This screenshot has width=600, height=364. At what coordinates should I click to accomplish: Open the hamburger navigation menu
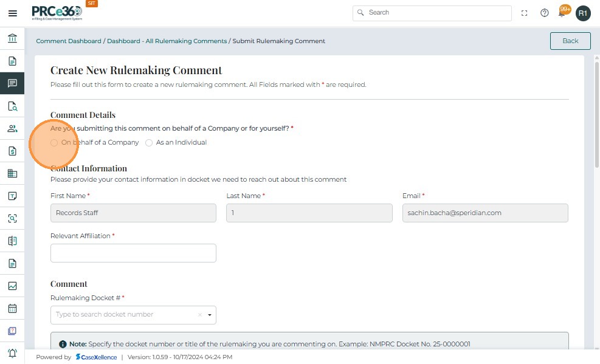pos(12,13)
